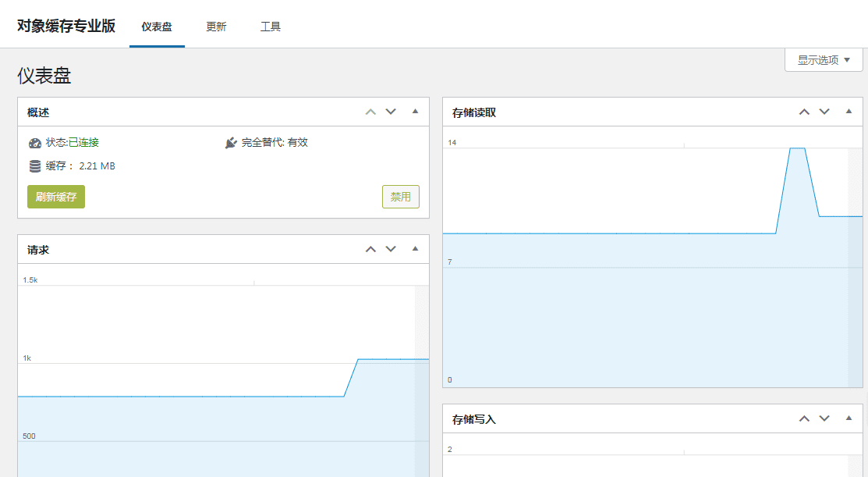Screen dimensions: 868x477
Task: Move the 请求 panel up
Action: [x=370, y=249]
